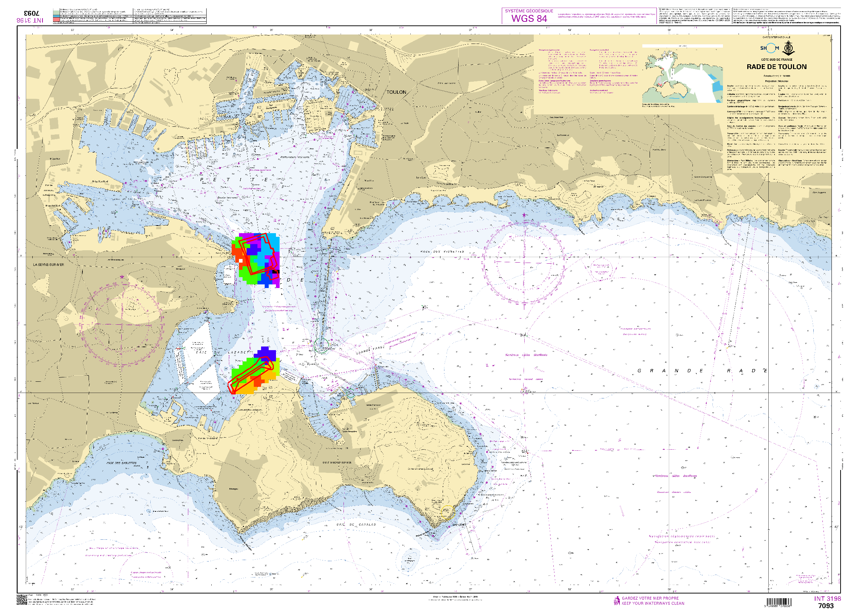This screenshot has width=858, height=616.
Task: Click the large compass rose in Grande Rade
Action: (524, 262)
